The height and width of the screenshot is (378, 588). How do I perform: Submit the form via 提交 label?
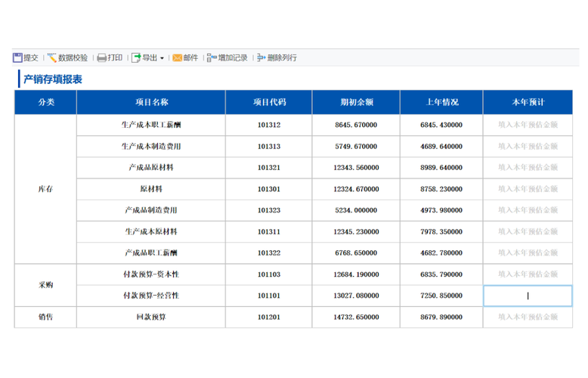point(31,57)
